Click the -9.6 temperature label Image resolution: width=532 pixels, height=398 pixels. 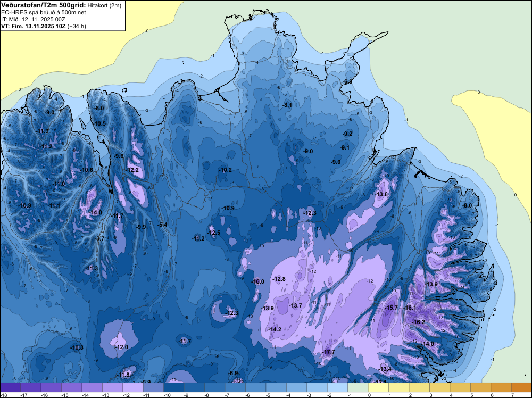tap(119, 156)
